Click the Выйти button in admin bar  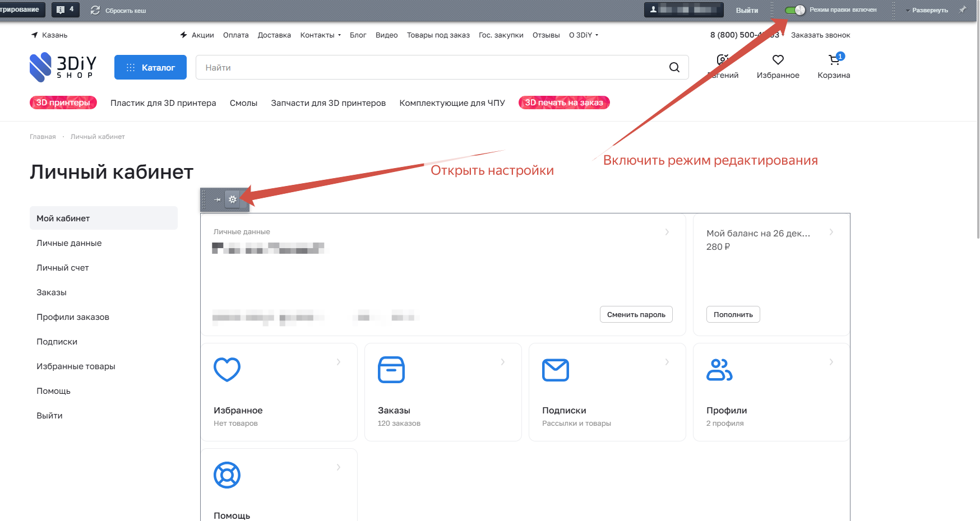click(747, 10)
